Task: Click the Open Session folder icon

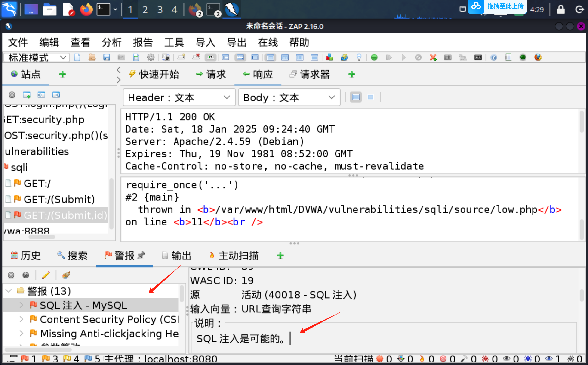Action: 92,57
